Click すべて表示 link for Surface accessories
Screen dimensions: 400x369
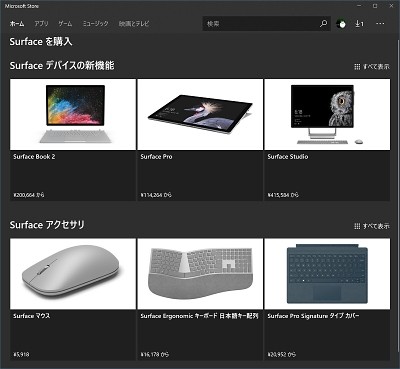click(x=376, y=226)
